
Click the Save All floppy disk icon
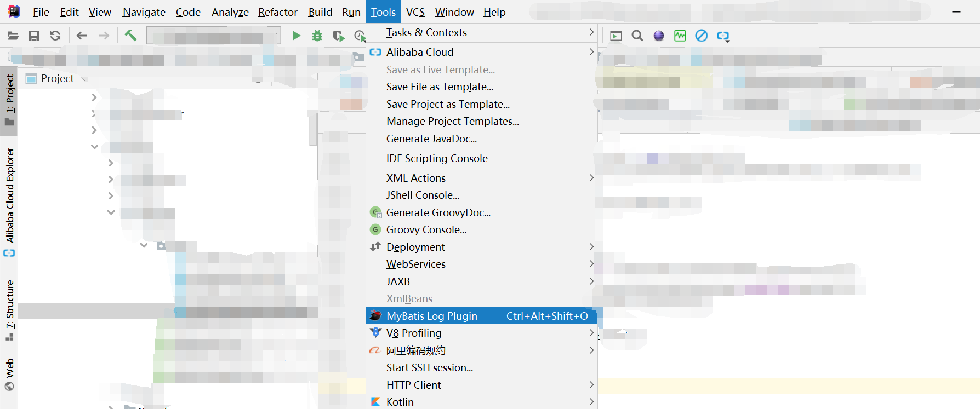click(34, 36)
